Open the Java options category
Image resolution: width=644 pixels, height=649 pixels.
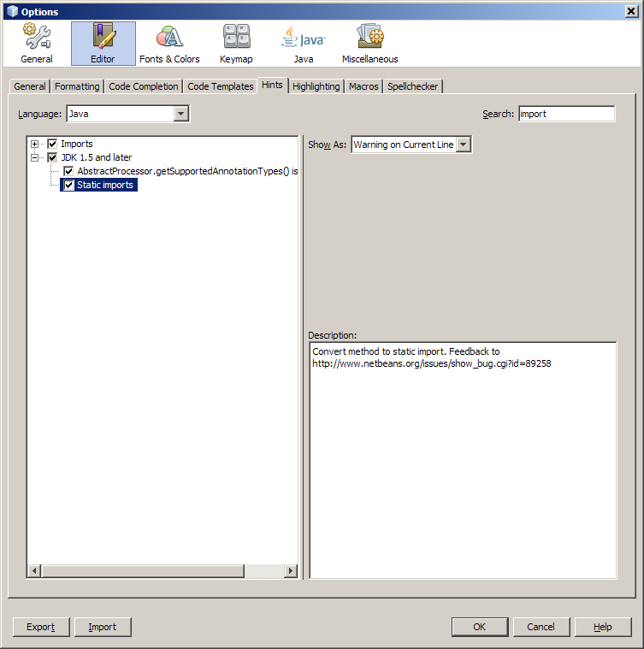pyautogui.click(x=304, y=44)
